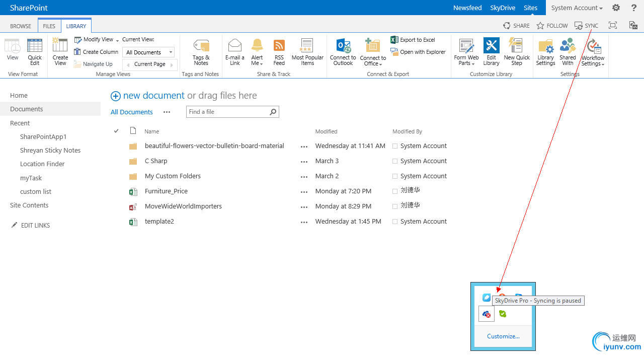This screenshot has height=355, width=644.
Task: Click SkyDrive Pro tray icon
Action: tap(487, 314)
